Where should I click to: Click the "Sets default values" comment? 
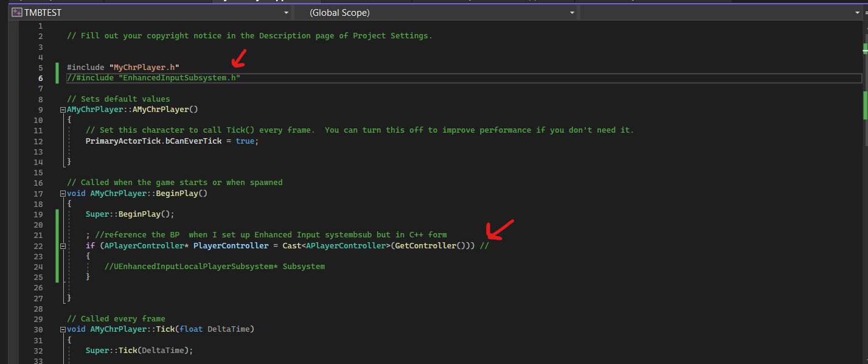pos(119,99)
